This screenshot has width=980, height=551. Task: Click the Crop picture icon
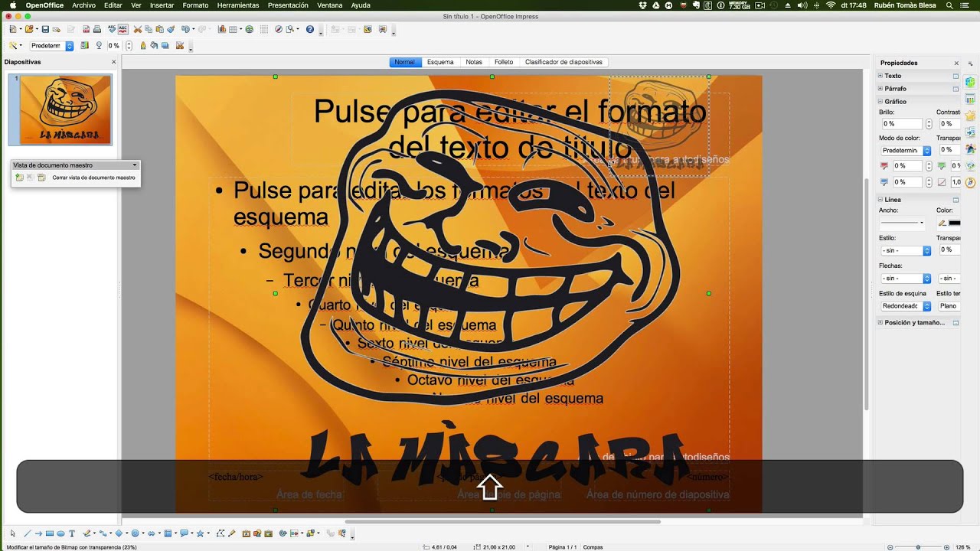[x=180, y=46]
